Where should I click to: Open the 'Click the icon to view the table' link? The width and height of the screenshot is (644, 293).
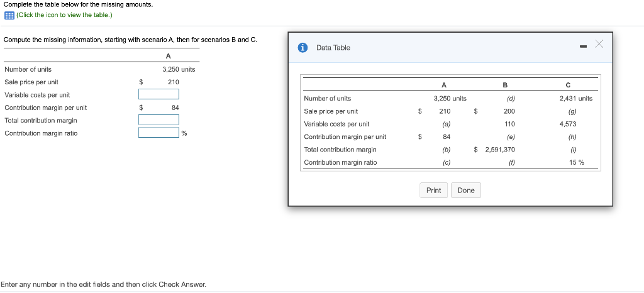[x=64, y=15]
